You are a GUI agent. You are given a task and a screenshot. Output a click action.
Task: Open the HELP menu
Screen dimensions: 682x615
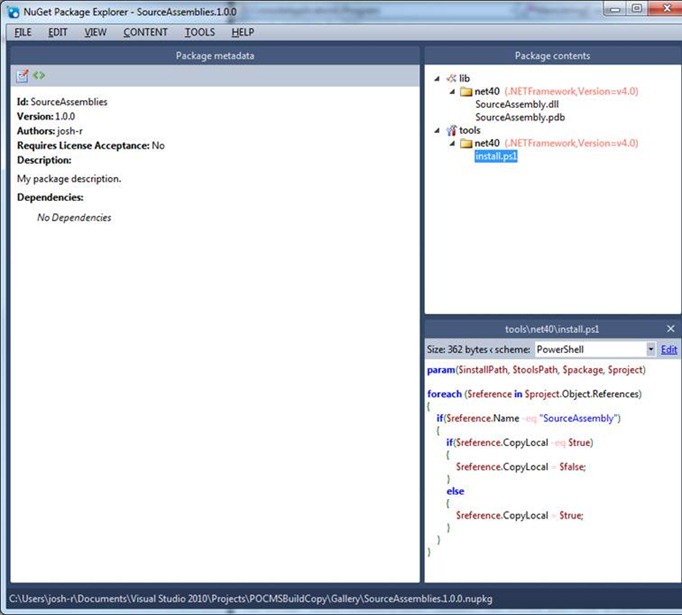pos(243,32)
